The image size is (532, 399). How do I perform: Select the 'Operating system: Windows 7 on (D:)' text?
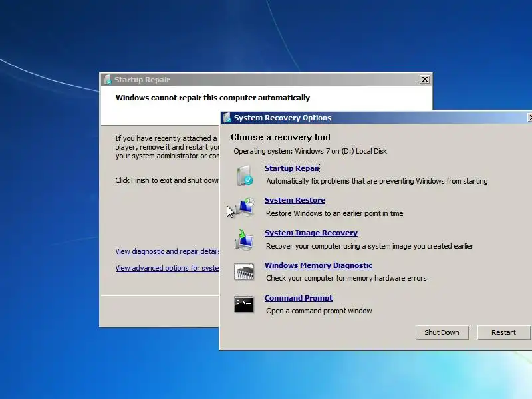point(310,151)
